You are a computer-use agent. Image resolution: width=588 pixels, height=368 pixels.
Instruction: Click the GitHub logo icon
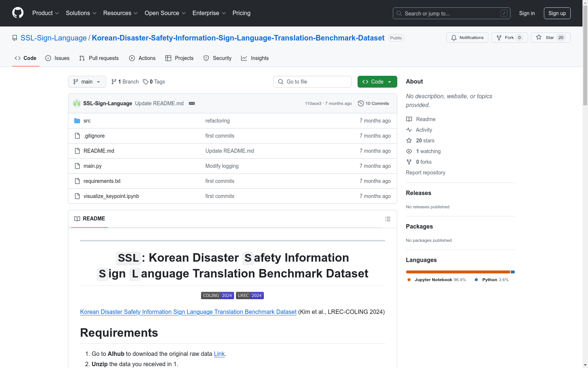click(18, 13)
